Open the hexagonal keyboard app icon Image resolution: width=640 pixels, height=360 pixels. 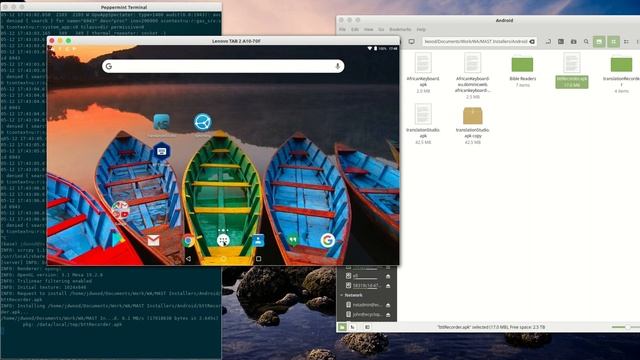coord(162,151)
